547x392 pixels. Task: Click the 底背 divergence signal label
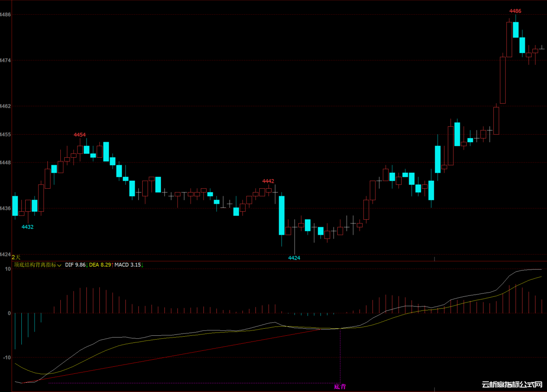point(340,387)
